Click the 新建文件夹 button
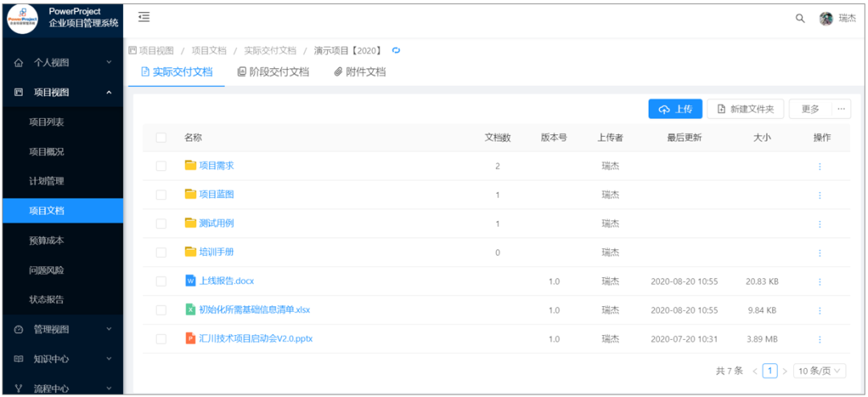The width and height of the screenshot is (868, 397). point(746,109)
